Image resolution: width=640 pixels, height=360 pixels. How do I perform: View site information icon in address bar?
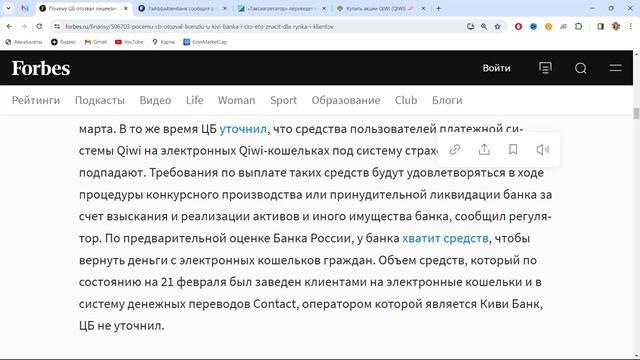57,27
